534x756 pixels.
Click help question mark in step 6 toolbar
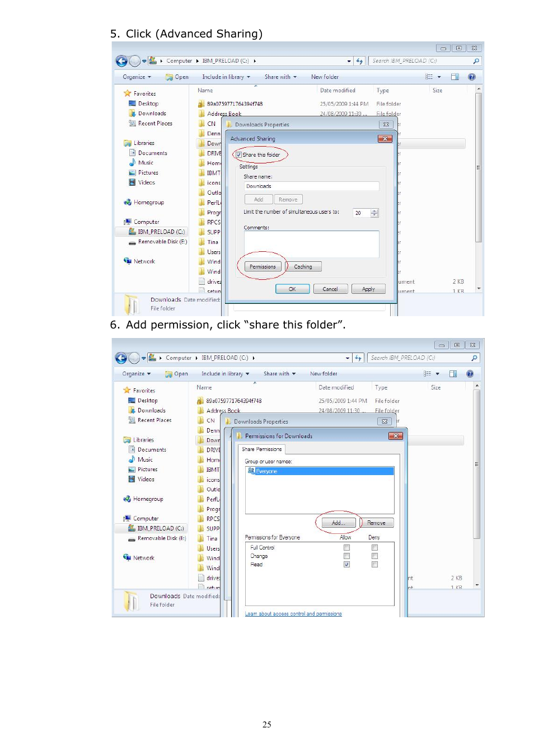coord(470,374)
